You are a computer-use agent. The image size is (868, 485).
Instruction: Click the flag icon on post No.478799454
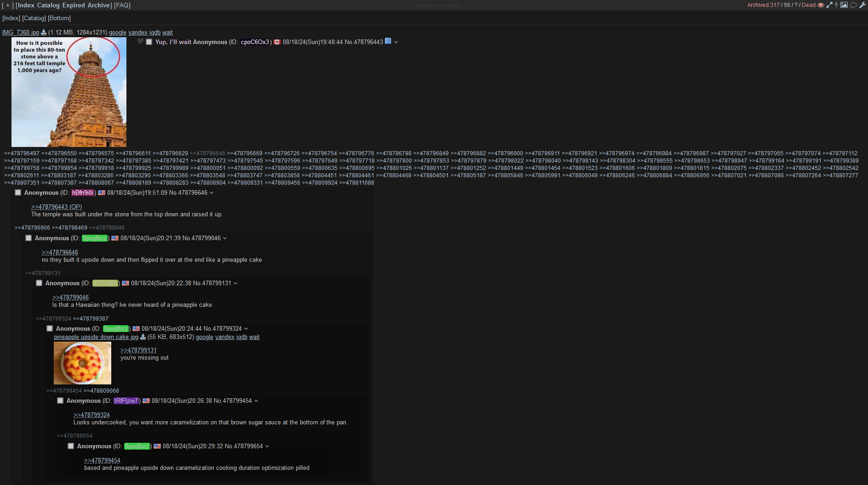[x=146, y=400]
